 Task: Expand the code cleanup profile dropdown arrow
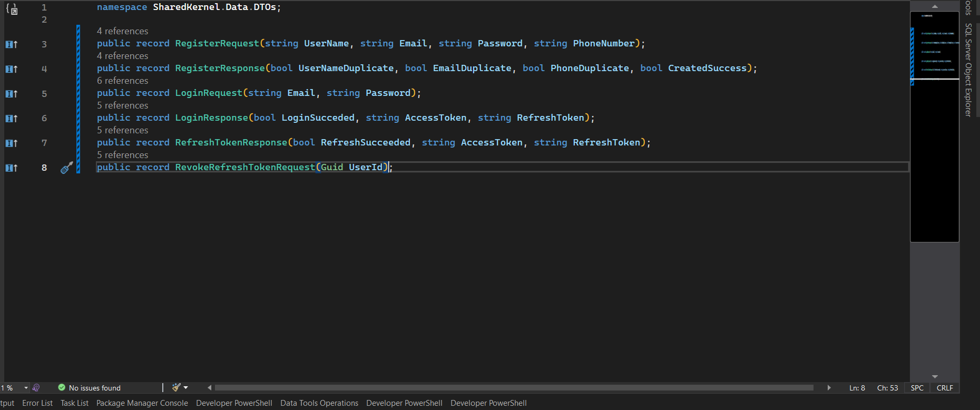point(186,388)
